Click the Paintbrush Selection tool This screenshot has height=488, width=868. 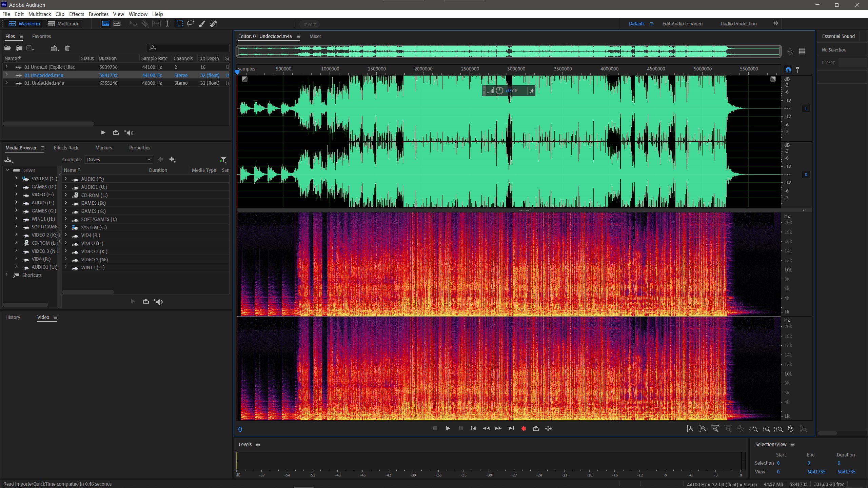(202, 24)
